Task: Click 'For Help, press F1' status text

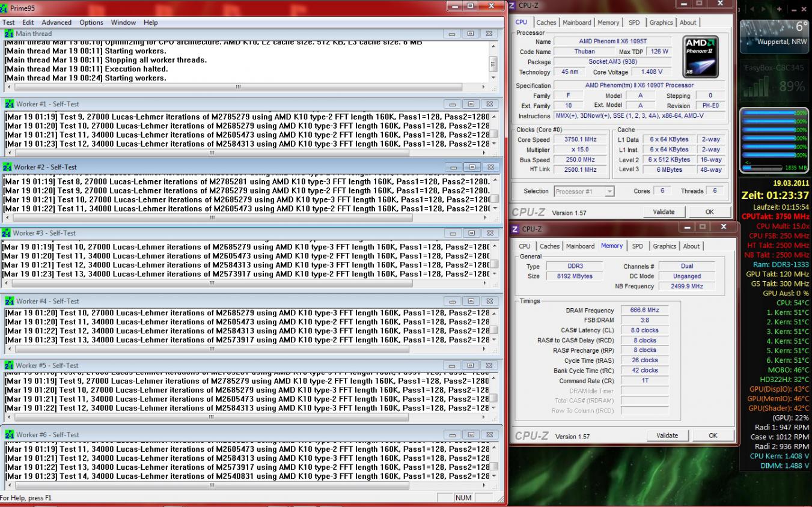Action: click(26, 498)
